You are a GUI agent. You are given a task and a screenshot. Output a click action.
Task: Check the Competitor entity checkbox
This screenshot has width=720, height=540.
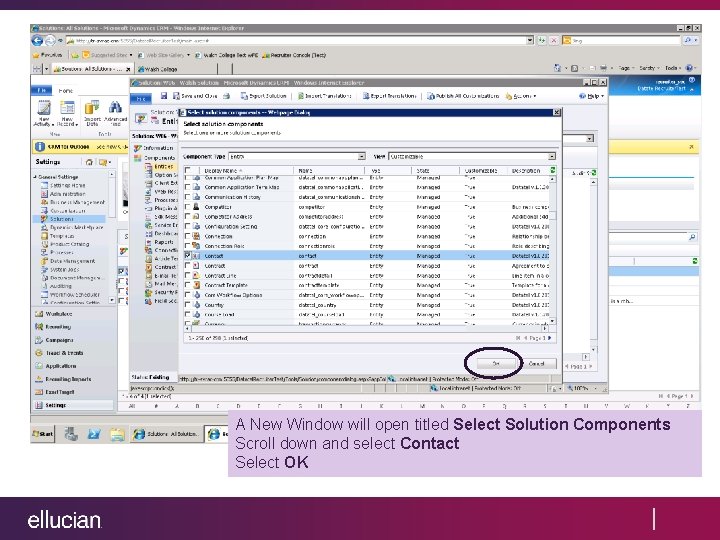pyautogui.click(x=187, y=207)
